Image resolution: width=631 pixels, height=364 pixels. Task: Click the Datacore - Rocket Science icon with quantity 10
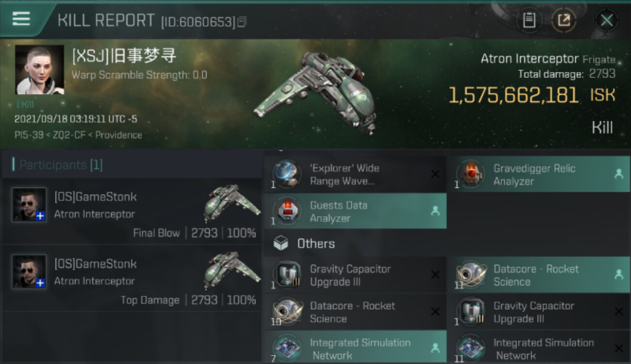point(286,312)
